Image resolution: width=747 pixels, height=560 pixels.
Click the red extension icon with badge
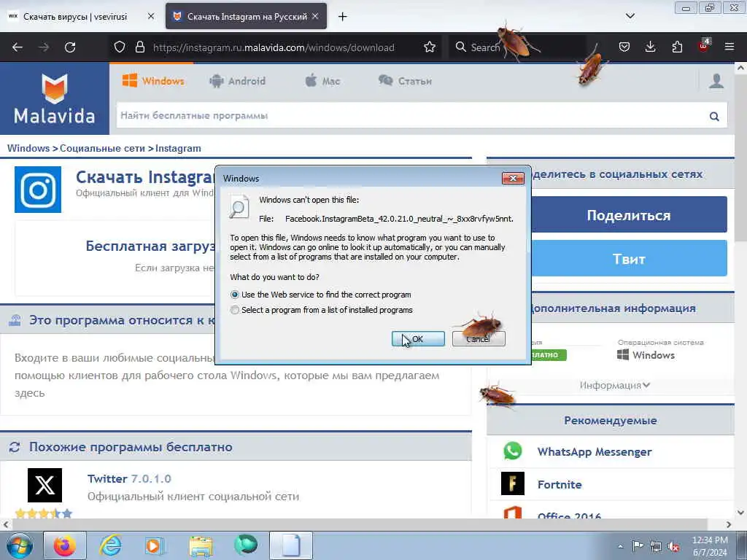[704, 46]
